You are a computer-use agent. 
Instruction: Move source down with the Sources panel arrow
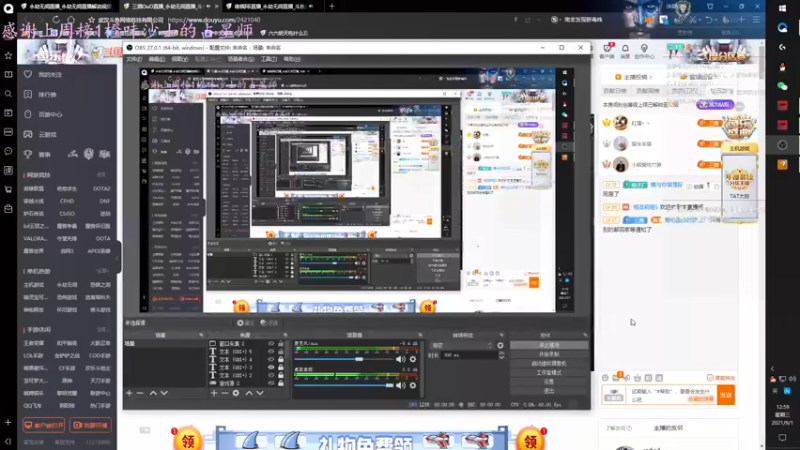260,393
